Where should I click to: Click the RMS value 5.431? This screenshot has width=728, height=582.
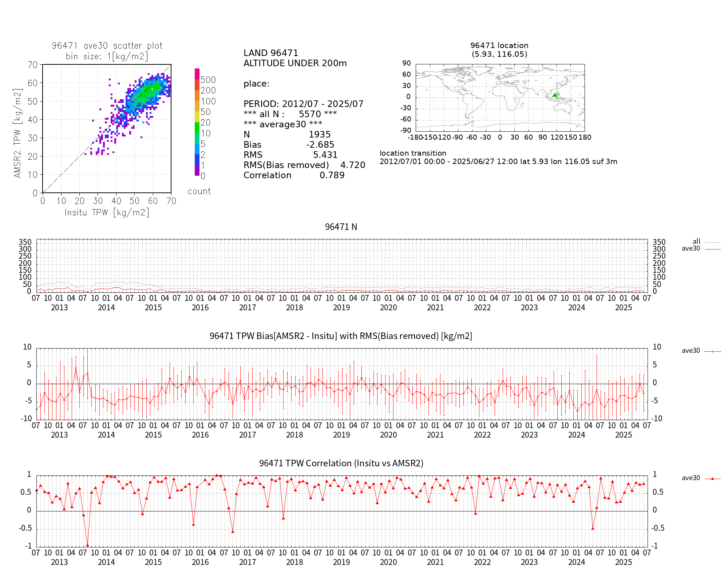325,155
